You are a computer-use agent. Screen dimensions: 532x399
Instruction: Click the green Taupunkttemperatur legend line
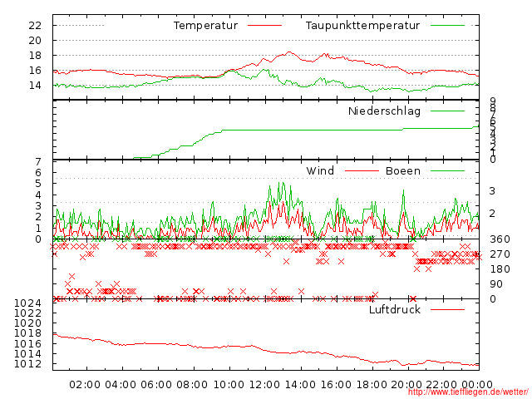click(447, 26)
